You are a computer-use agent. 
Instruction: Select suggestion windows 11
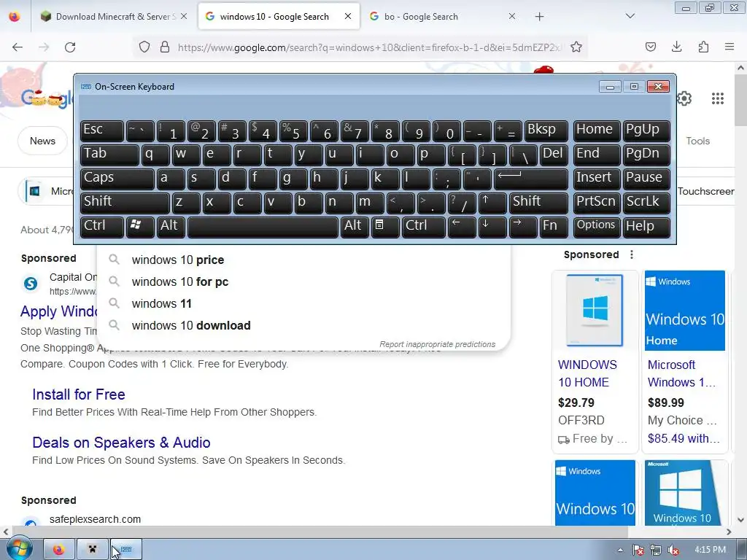[x=303, y=304]
